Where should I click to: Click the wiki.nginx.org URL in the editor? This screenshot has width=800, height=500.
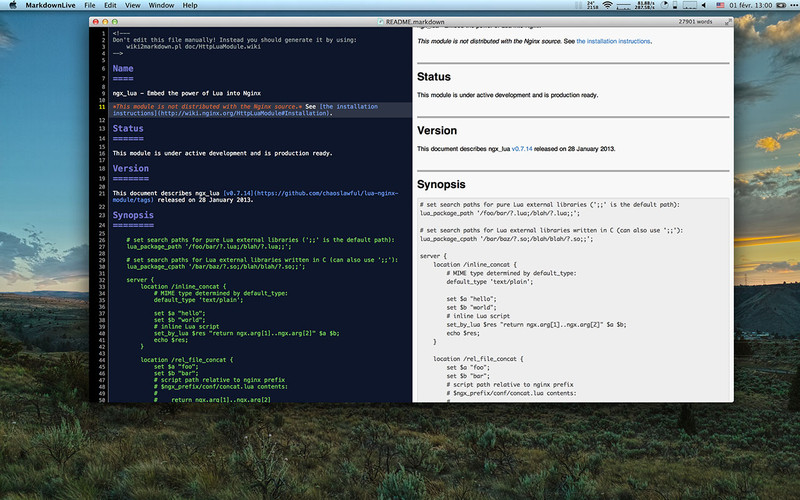[x=244, y=113]
